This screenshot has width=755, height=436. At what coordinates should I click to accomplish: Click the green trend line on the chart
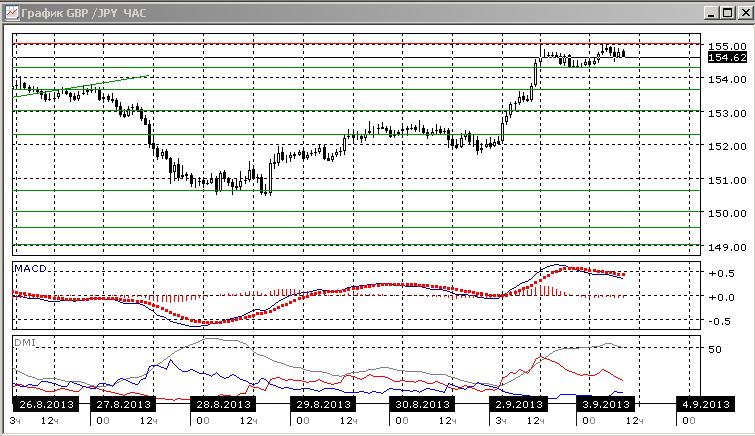pos(82,86)
